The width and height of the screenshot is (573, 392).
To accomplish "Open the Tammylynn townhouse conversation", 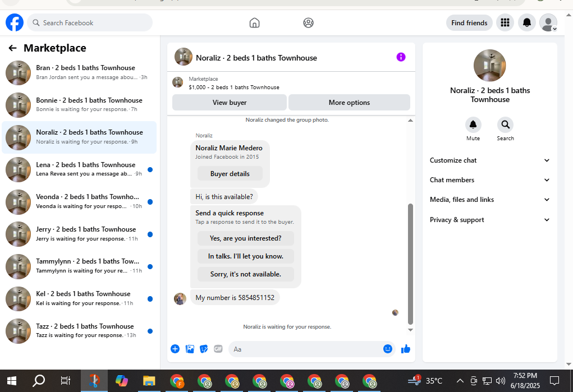I will click(79, 266).
